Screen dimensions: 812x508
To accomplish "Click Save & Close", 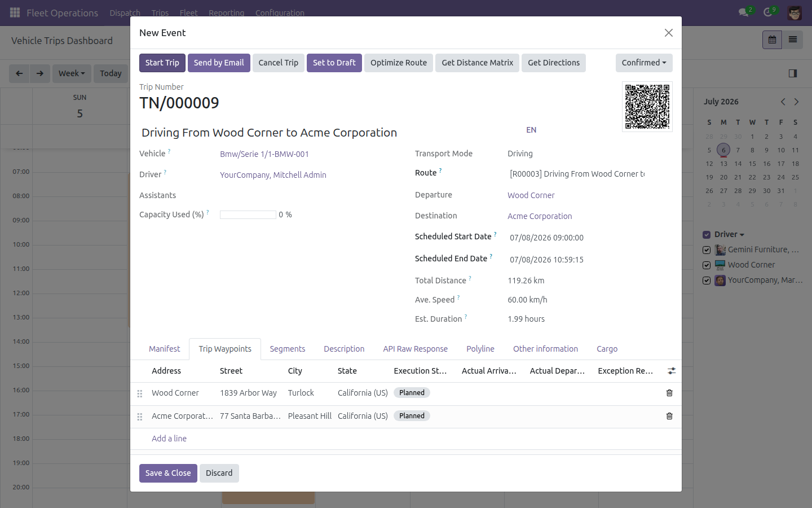I will tap(168, 473).
